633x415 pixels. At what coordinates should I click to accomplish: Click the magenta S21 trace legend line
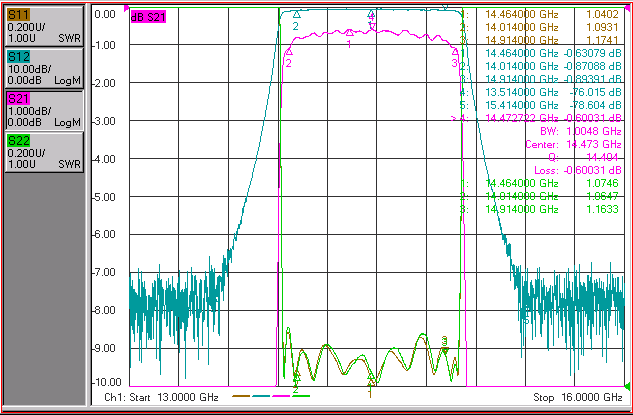pos(281,396)
